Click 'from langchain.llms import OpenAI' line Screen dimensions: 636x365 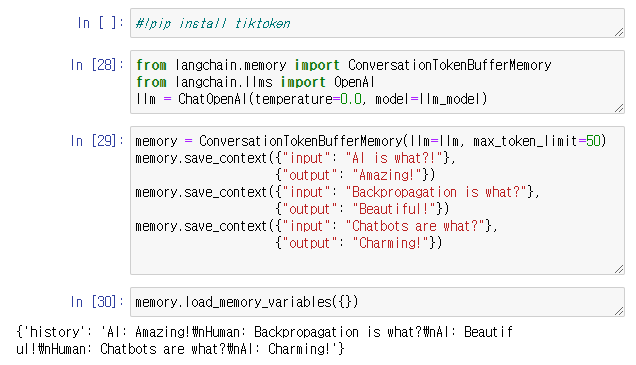click(x=255, y=82)
